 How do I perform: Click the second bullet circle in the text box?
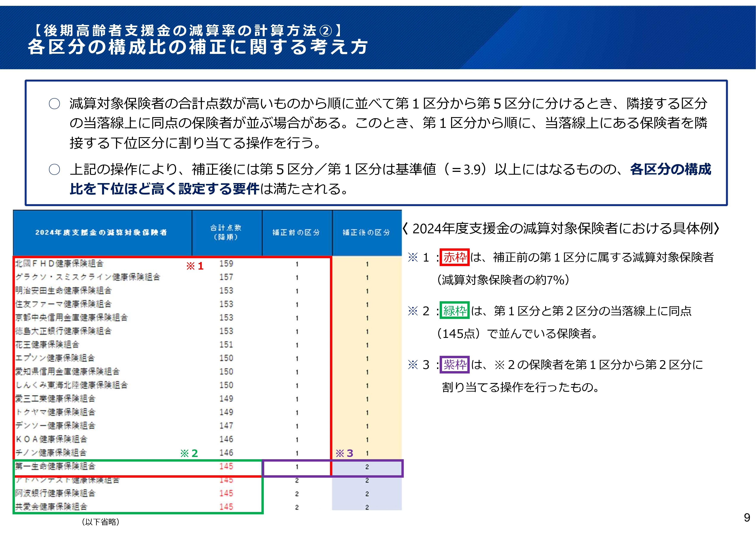54,170
